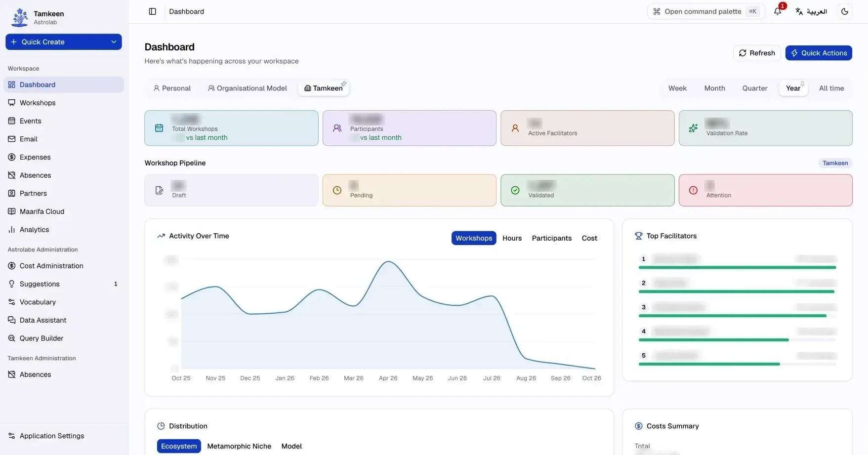Switch to Personal tab
Image resolution: width=868 pixels, height=455 pixels.
[x=172, y=88]
